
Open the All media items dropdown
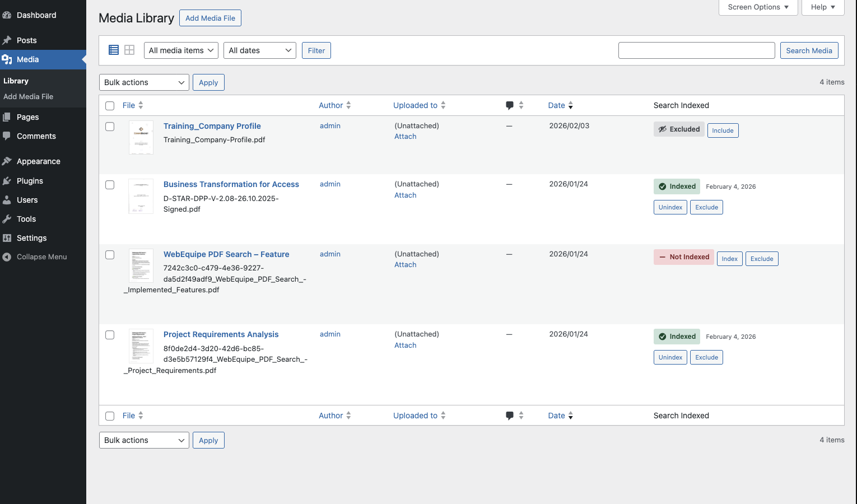coord(180,50)
